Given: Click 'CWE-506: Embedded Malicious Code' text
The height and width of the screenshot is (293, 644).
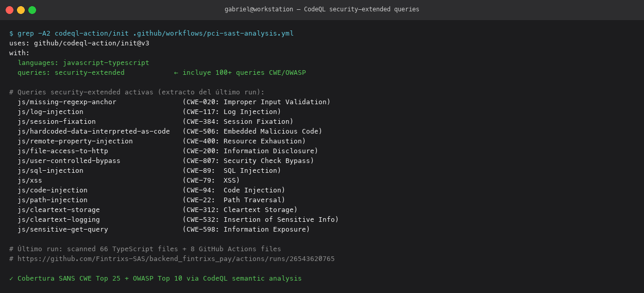Looking at the screenshot, I should (252, 132).
